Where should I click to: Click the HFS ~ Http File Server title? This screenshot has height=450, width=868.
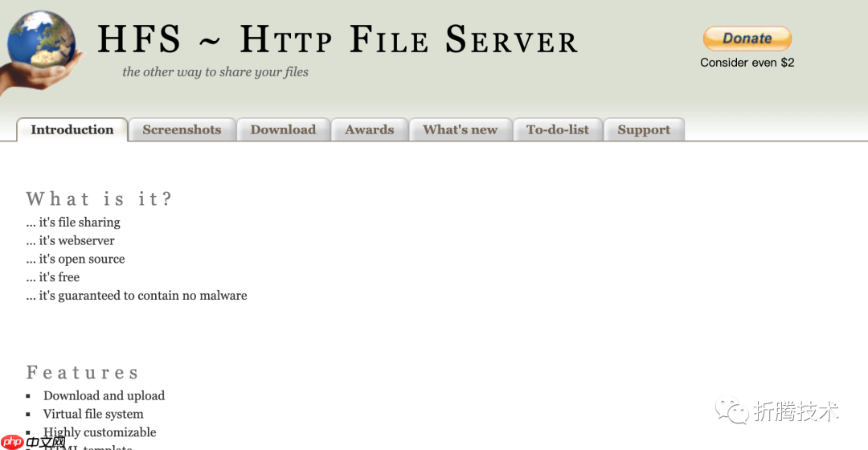[338, 40]
